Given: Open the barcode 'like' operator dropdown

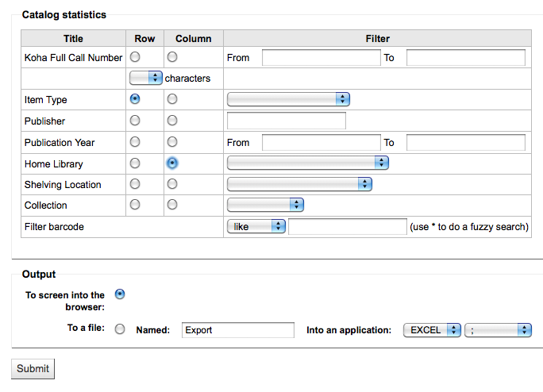Looking at the screenshot, I should coord(256,226).
